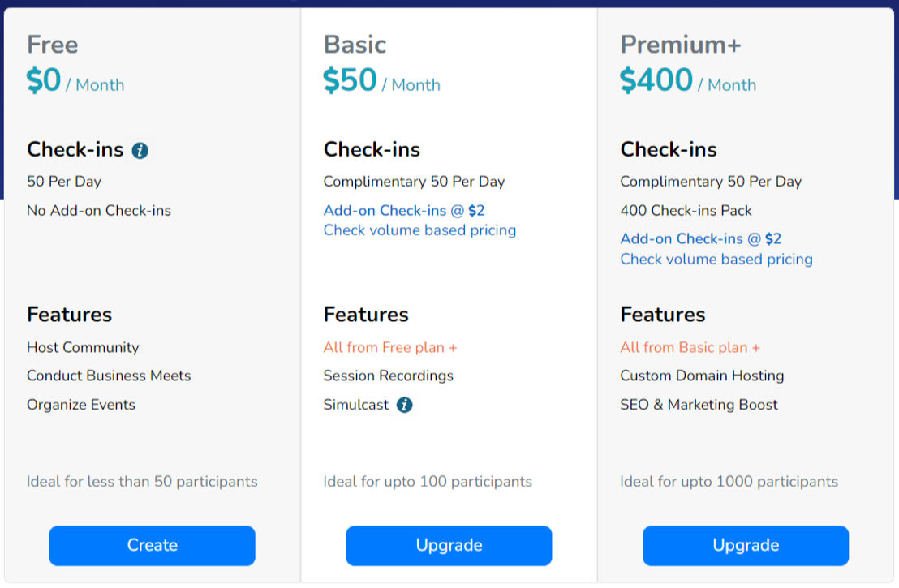Click 'Conduct Business Meets' feature
This screenshot has height=588, width=899.
point(109,376)
